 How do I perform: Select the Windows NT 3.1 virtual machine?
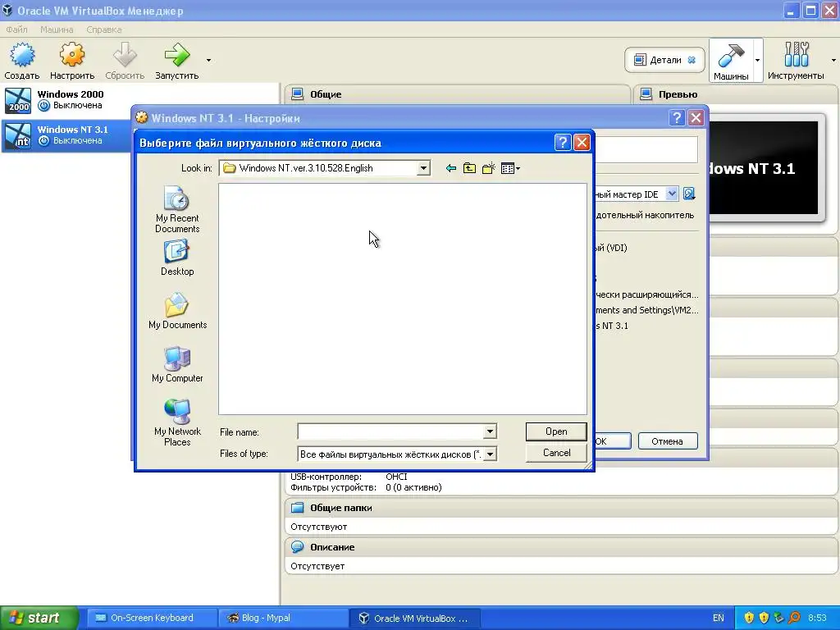[x=66, y=135]
